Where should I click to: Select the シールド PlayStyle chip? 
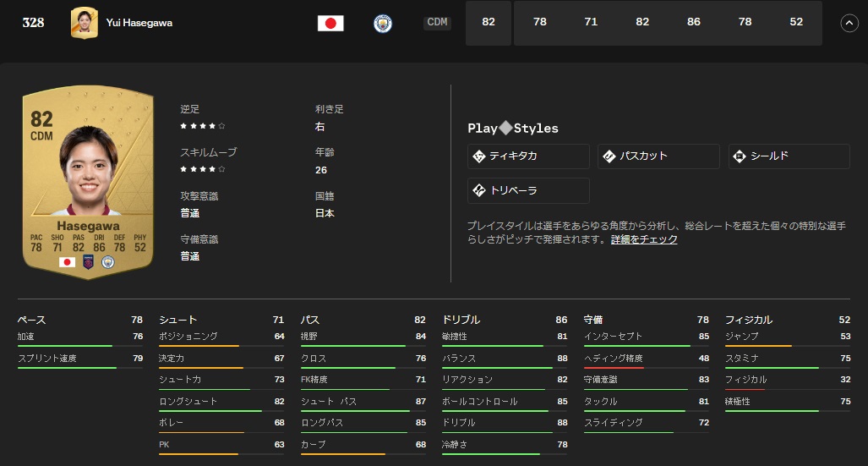(x=789, y=156)
